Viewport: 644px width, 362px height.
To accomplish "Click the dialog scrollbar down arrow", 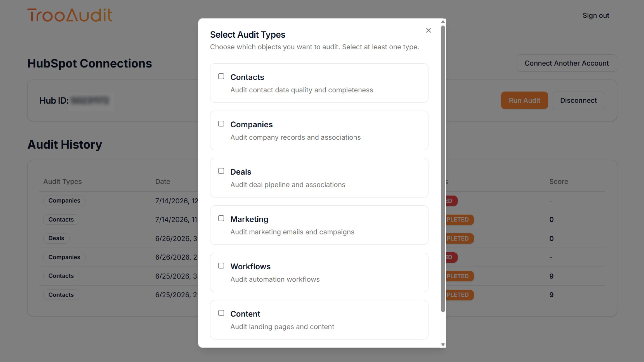I will [x=443, y=345].
